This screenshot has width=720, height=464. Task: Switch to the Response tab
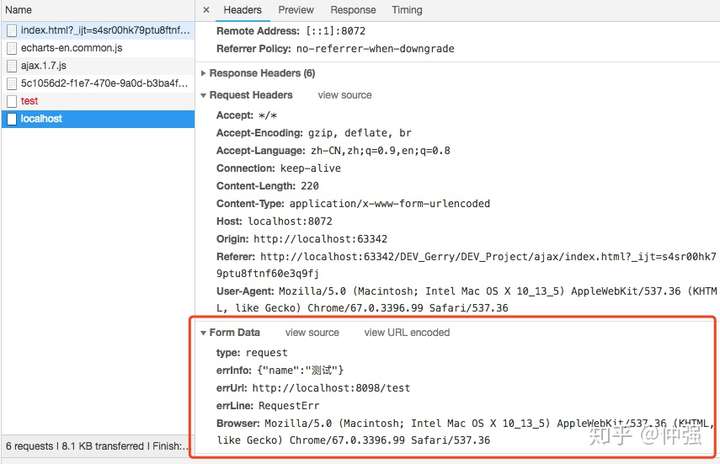click(x=353, y=10)
